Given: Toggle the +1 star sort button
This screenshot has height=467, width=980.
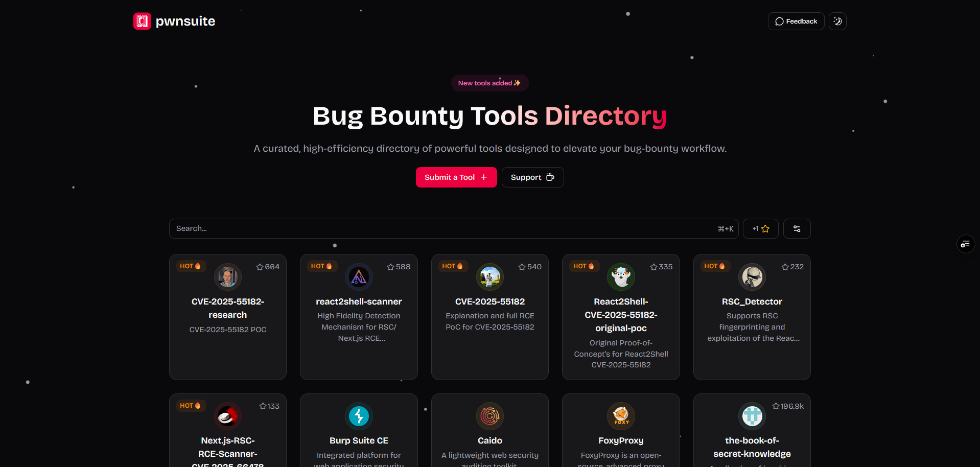Looking at the screenshot, I should click(761, 228).
